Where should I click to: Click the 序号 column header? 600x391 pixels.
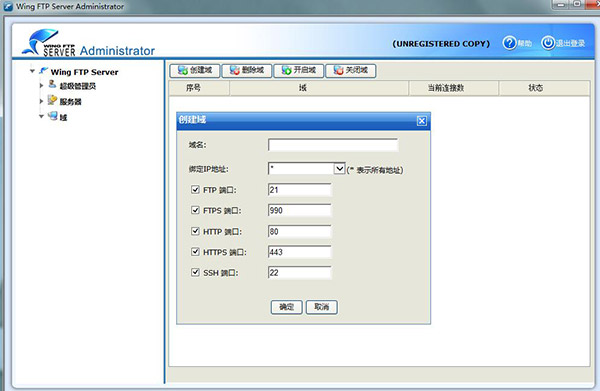point(199,88)
